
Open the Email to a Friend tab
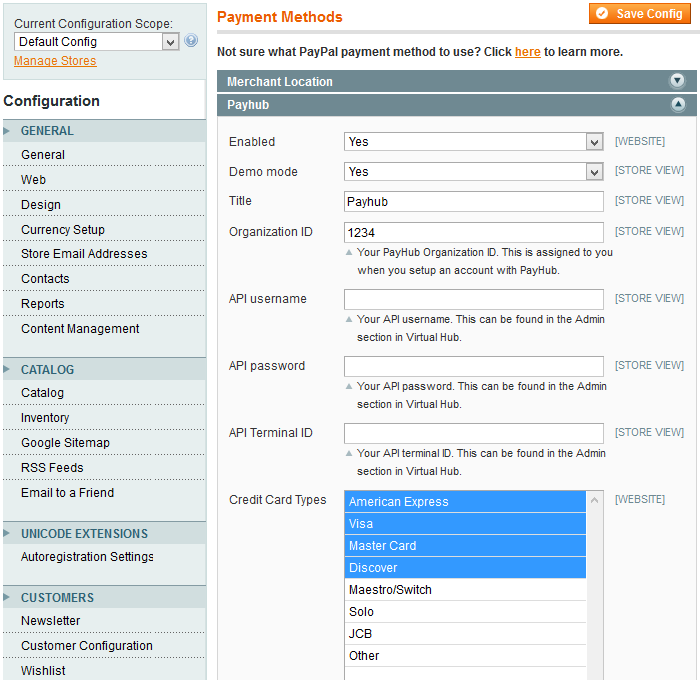point(67,492)
